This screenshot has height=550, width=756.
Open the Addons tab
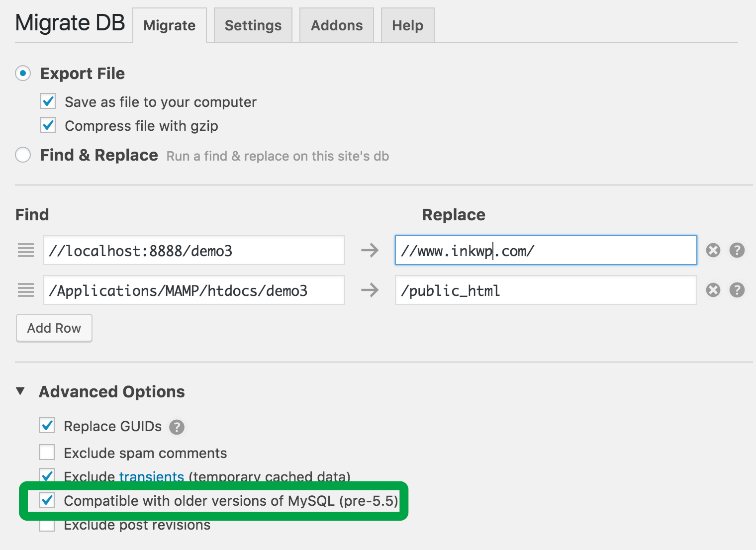click(x=336, y=25)
